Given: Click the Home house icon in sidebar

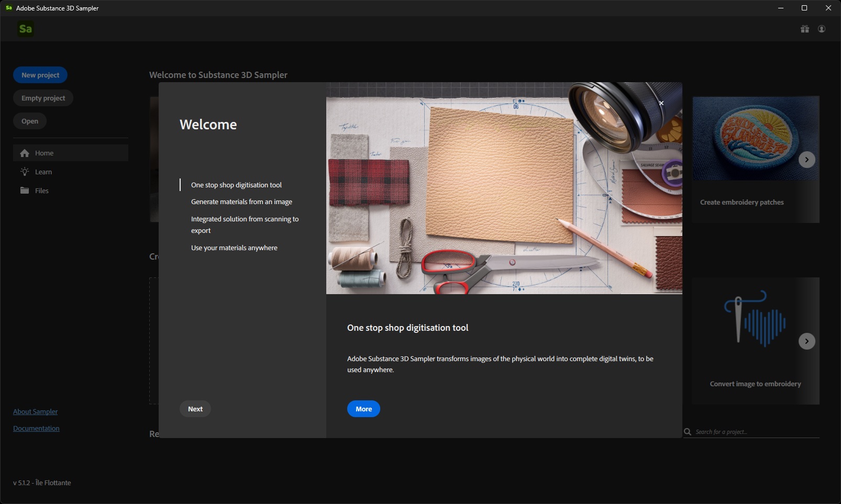Looking at the screenshot, I should click(25, 153).
